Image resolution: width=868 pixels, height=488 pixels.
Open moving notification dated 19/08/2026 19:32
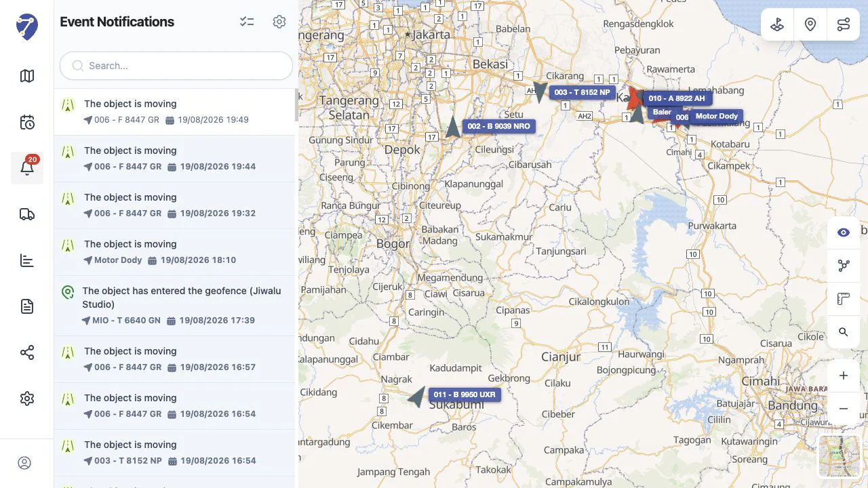click(174, 205)
